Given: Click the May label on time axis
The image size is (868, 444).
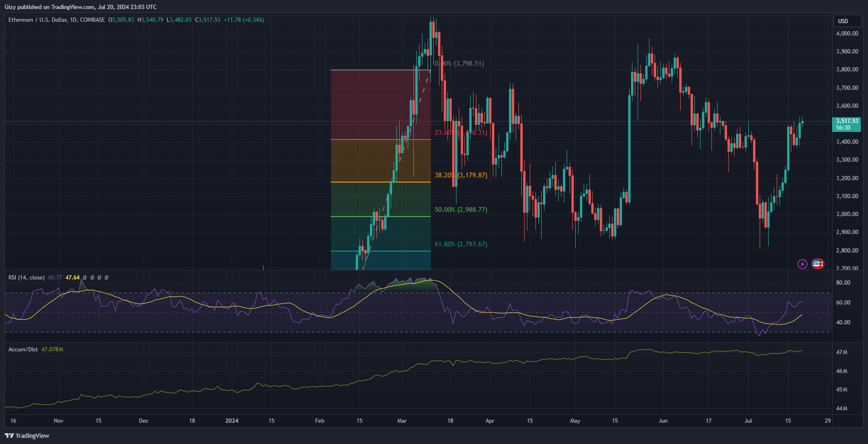Looking at the screenshot, I should tap(575, 421).
